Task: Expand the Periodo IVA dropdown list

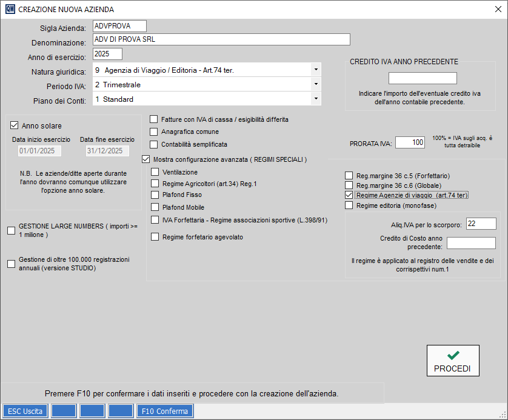Action: click(x=315, y=84)
